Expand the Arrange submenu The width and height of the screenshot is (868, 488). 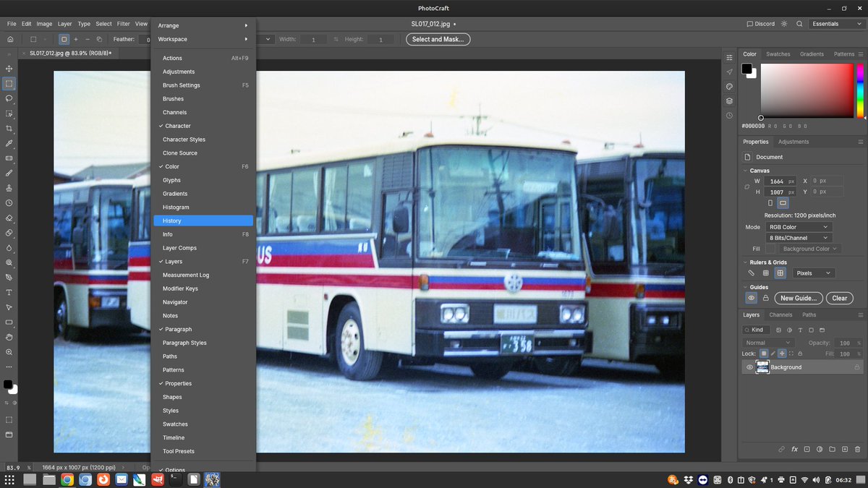(203, 25)
